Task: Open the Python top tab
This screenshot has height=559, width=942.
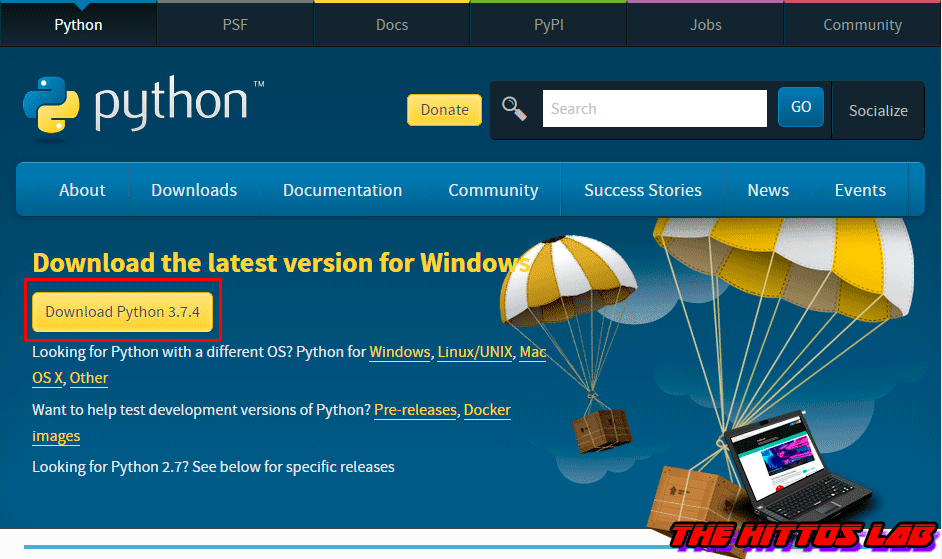Action: click(78, 25)
